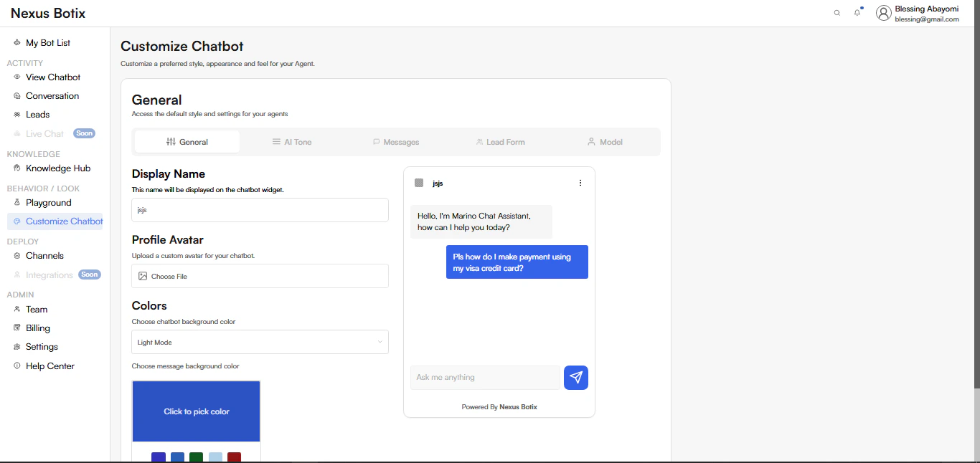Image resolution: width=980 pixels, height=463 pixels.
Task: Open the Messages tab
Action: [x=396, y=142]
